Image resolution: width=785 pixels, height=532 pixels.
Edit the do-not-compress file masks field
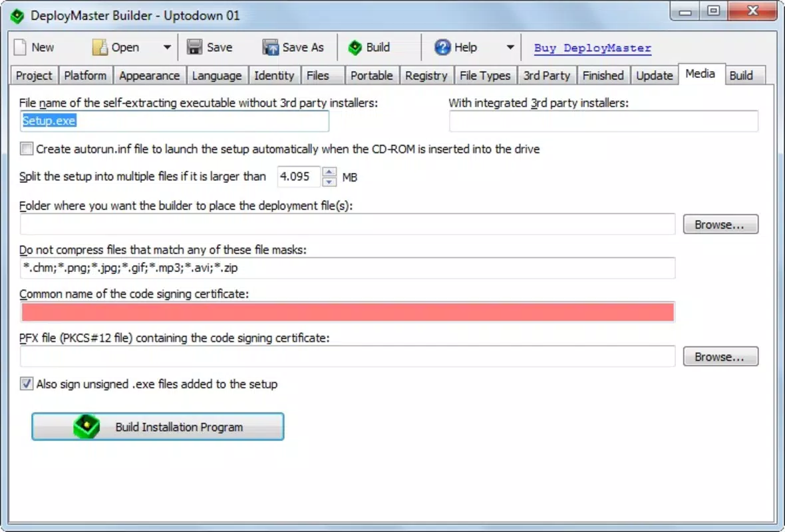click(347, 268)
